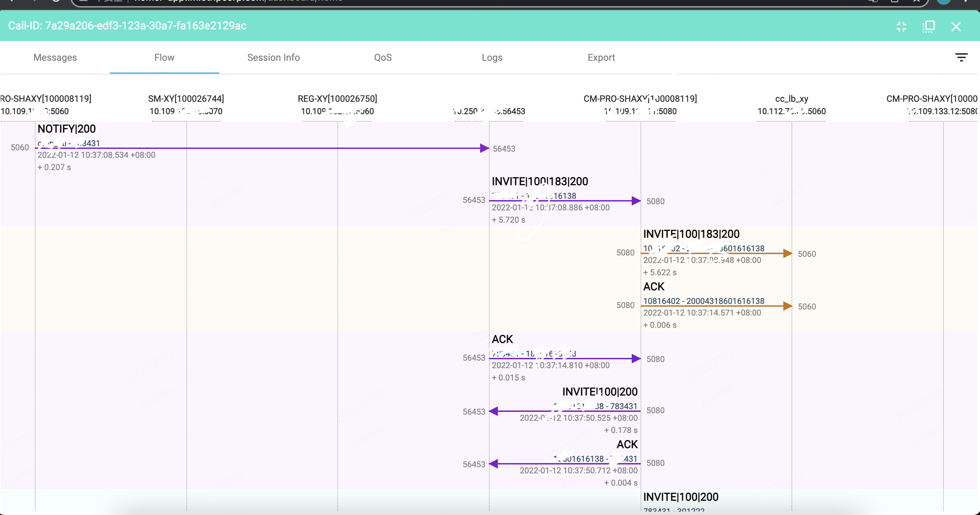
Task: Open the QoS tab
Action: point(382,57)
